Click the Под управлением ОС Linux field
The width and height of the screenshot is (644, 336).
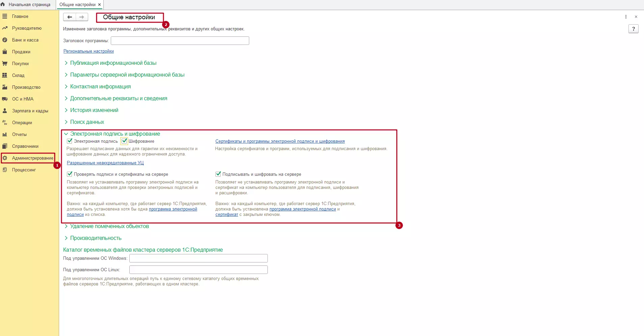coord(199,270)
